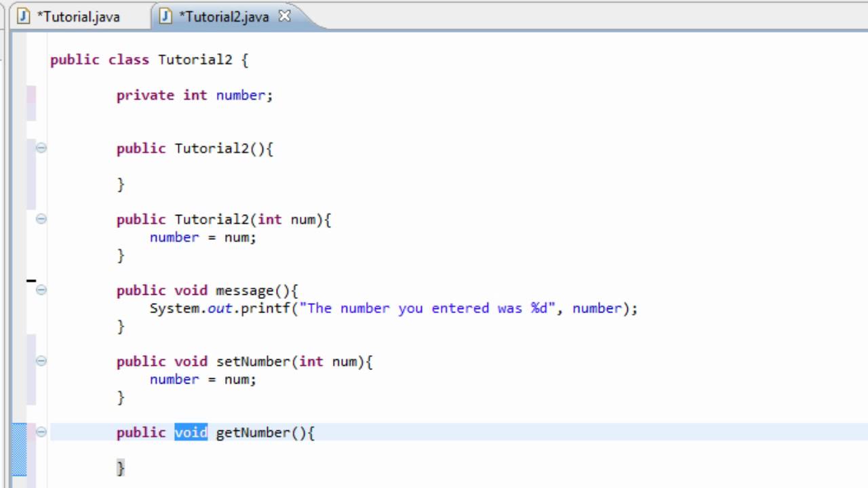Image resolution: width=868 pixels, height=488 pixels.
Task: Collapse the empty Tutorial2() constructor fold
Action: 41,148
